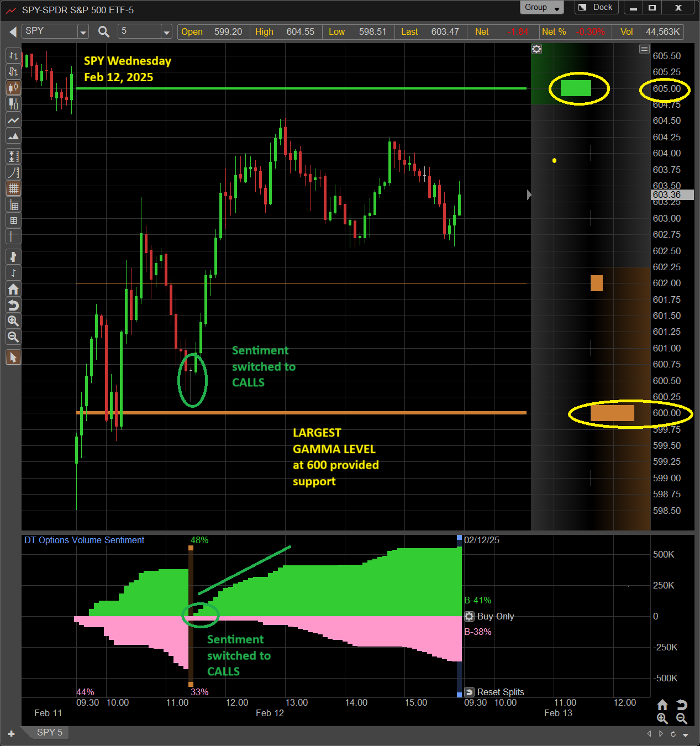The width and height of the screenshot is (700, 746).
Task: Click the green B-41% label
Action: tap(478, 600)
